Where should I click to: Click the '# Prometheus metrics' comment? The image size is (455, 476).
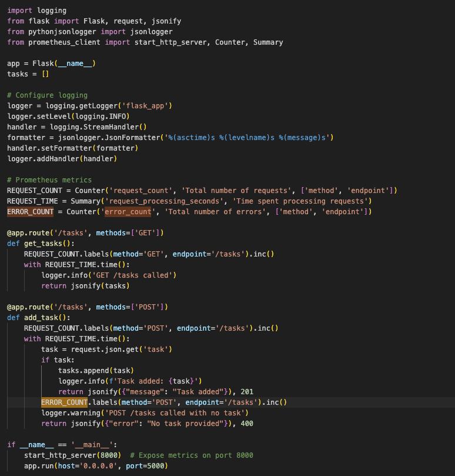pos(49,180)
